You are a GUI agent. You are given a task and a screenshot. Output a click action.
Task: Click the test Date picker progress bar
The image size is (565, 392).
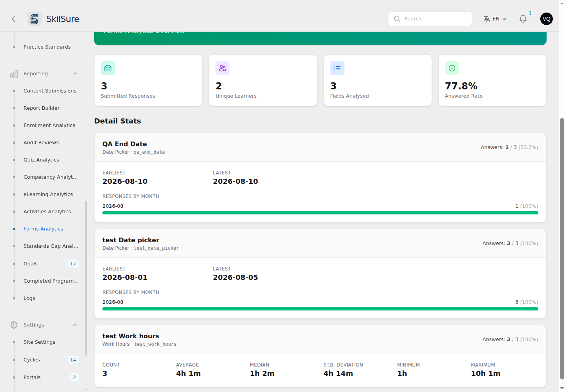[320, 309]
